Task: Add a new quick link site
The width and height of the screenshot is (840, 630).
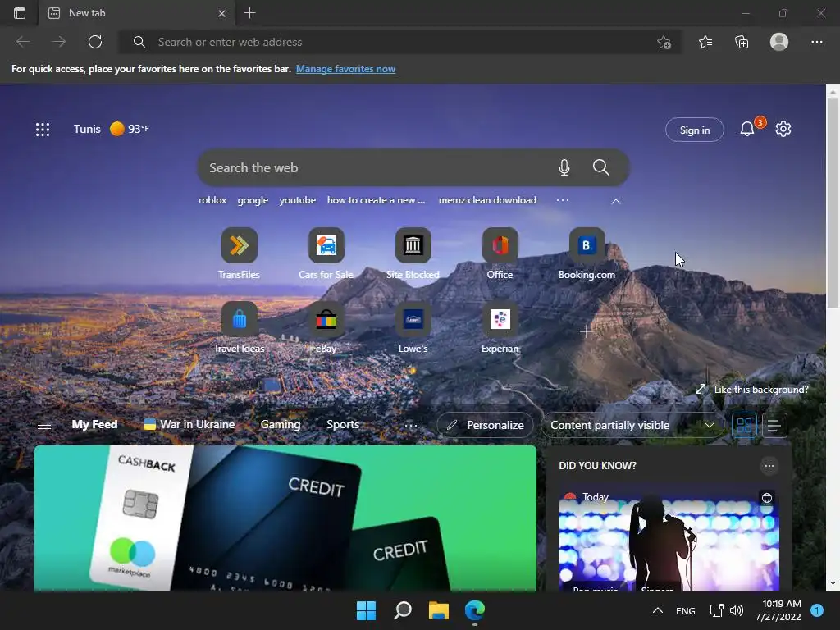Action: (x=586, y=331)
